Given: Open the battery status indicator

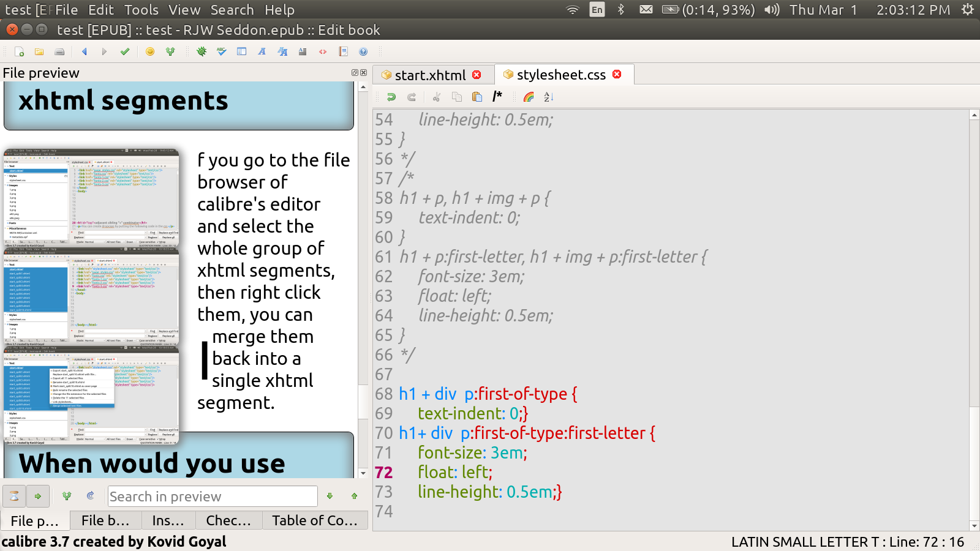Looking at the screenshot, I should (709, 10).
